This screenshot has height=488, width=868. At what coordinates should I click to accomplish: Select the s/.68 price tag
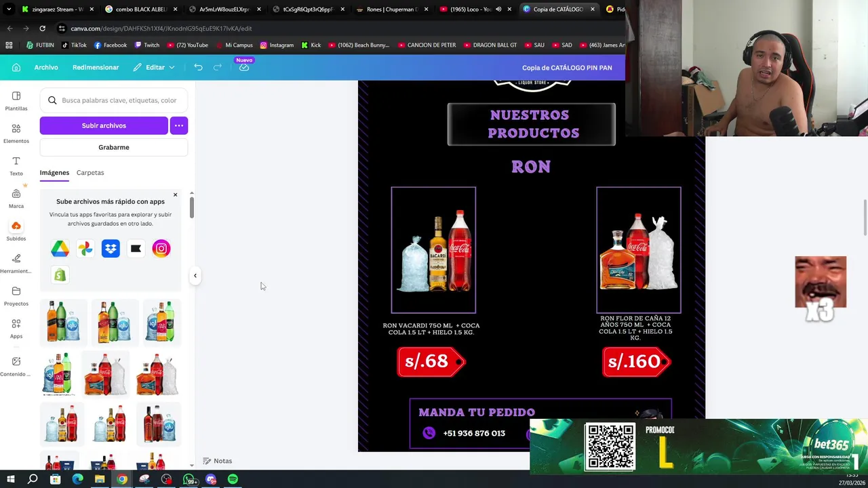[x=431, y=361]
